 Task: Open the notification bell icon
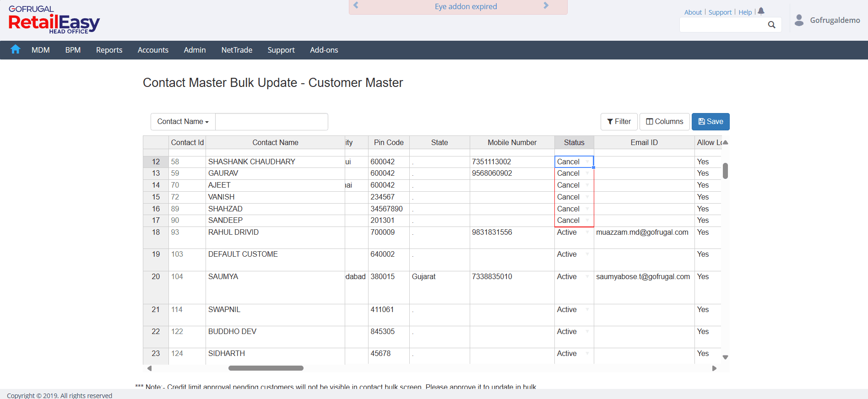pos(761,11)
